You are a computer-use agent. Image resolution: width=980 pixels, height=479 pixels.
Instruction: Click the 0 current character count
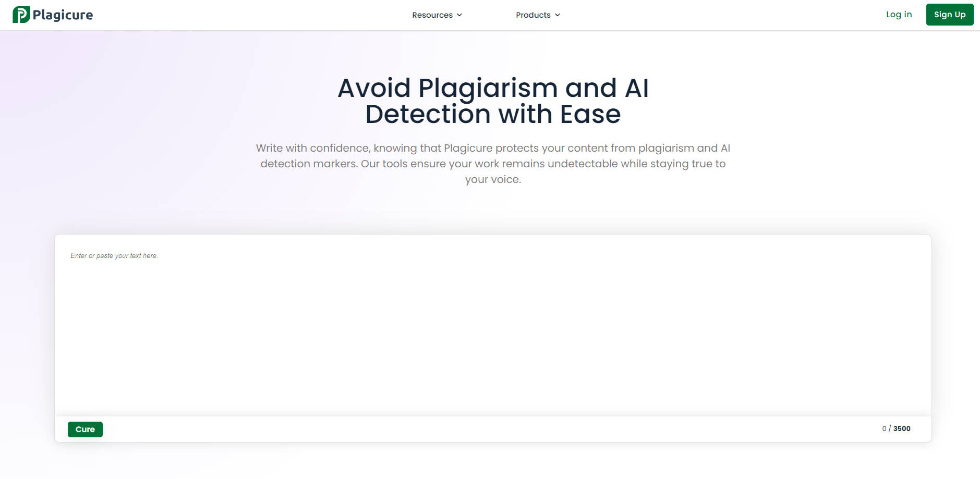(x=884, y=428)
